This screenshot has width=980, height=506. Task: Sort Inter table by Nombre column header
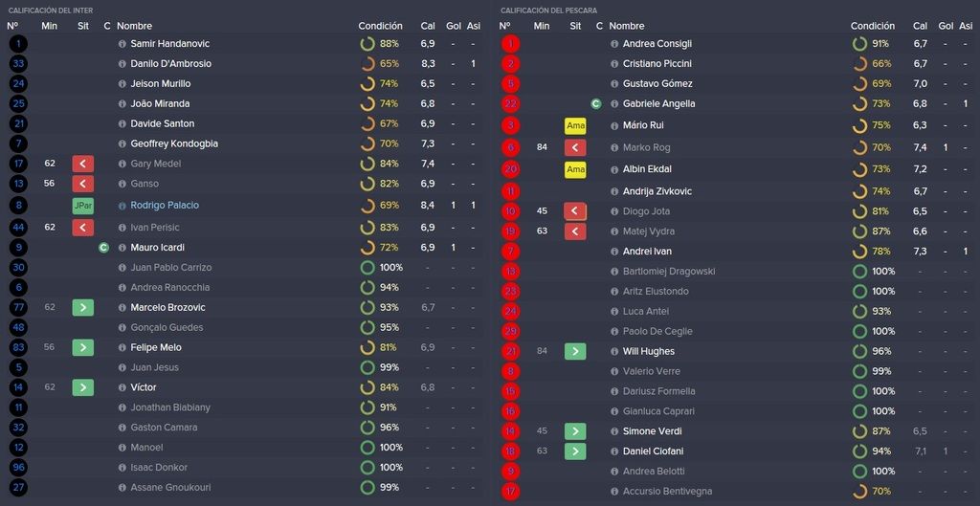pos(134,26)
